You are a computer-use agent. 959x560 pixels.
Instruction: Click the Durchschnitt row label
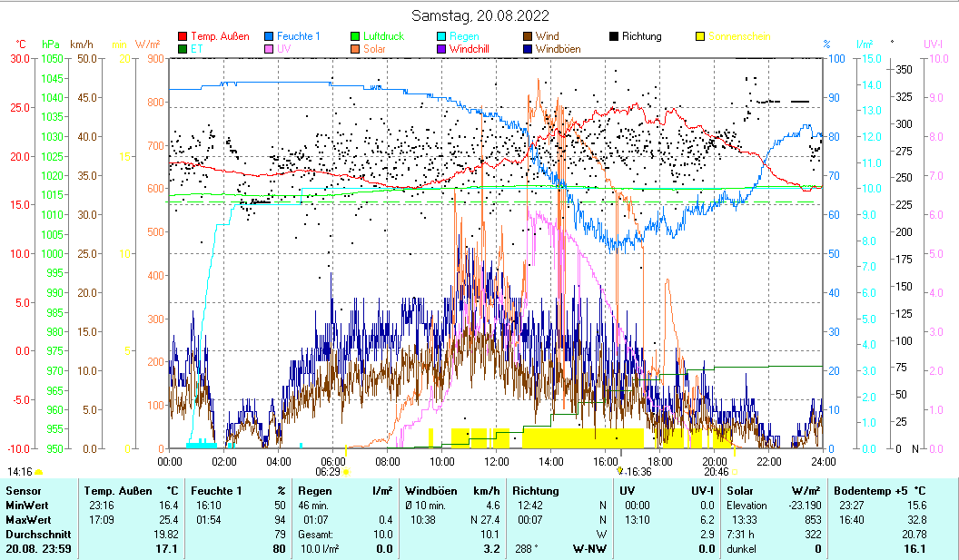(x=33, y=535)
